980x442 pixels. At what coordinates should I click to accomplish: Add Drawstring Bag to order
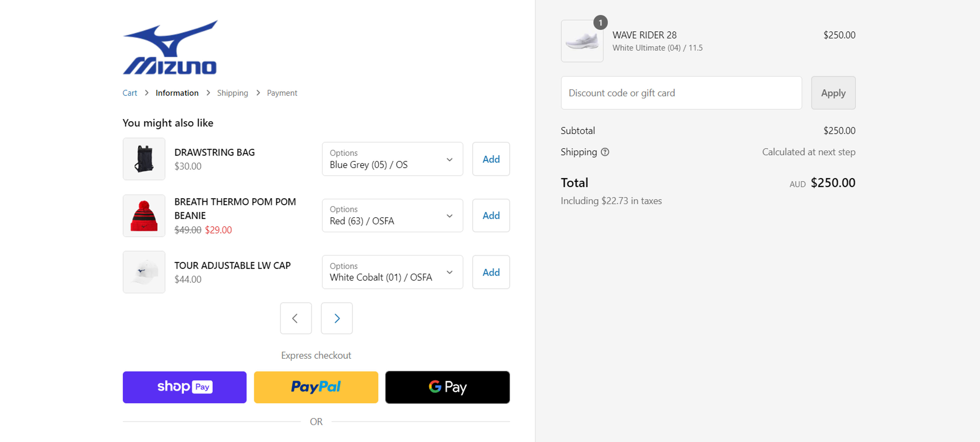click(491, 159)
